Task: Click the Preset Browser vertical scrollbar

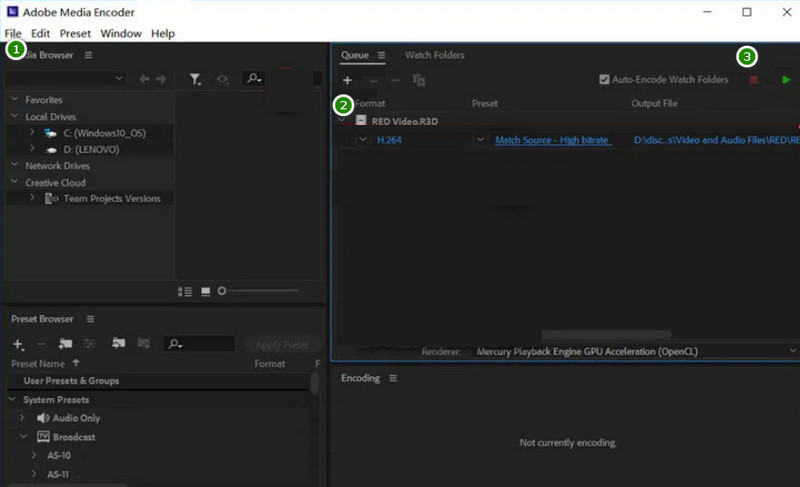Action: 314,383
